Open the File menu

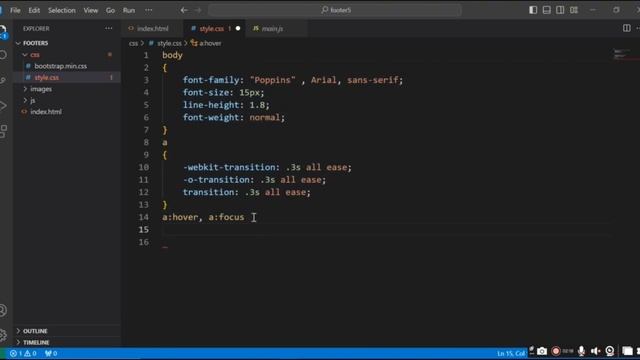pyautogui.click(x=15, y=10)
